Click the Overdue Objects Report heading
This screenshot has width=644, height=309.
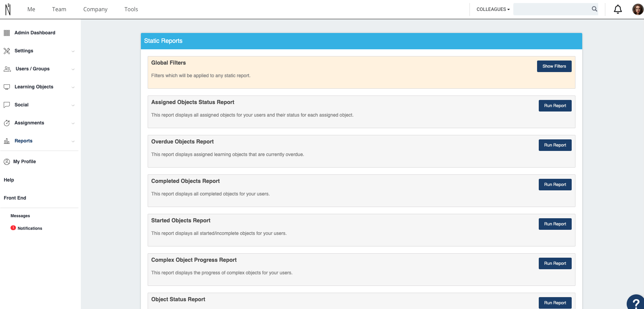[x=182, y=142]
